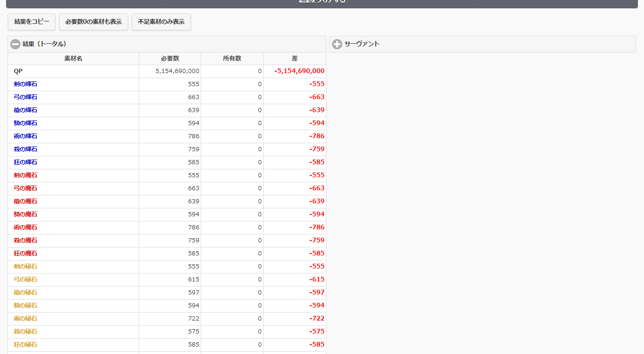
Task: Click the 騎の輝石 owned count cell
Action: point(232,123)
